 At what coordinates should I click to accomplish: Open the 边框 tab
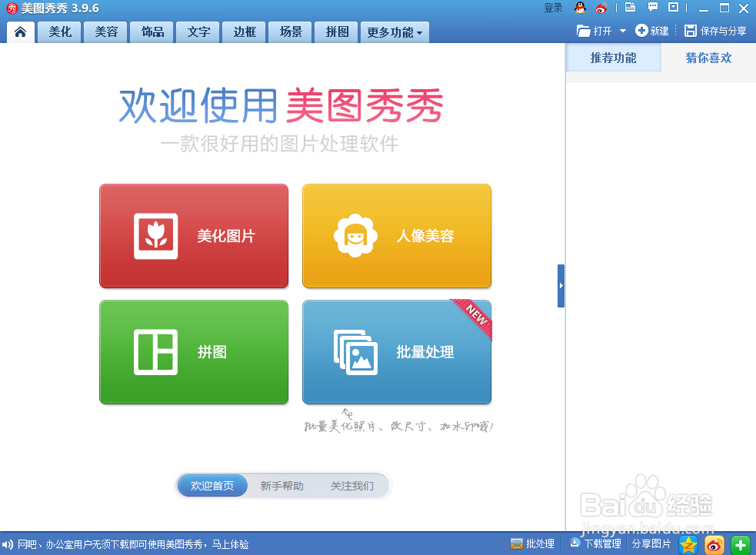click(x=245, y=32)
